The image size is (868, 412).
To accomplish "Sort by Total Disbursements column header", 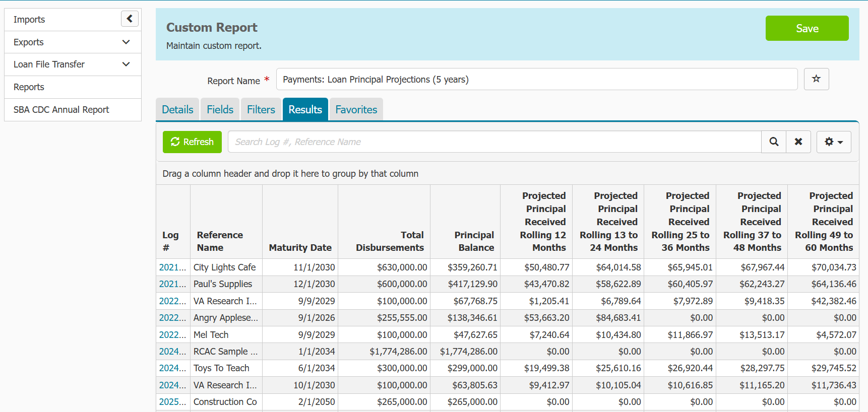I will click(384, 222).
